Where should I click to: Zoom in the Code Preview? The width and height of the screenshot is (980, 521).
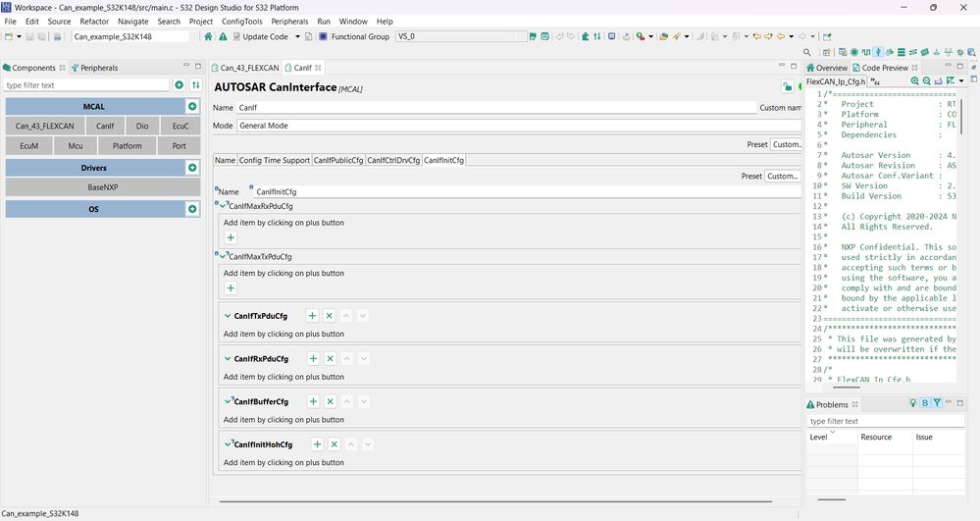pyautogui.click(x=915, y=80)
